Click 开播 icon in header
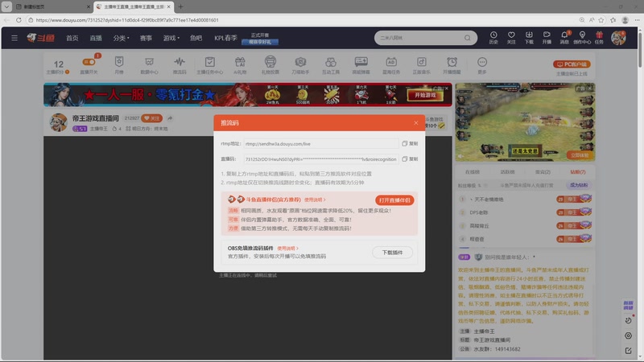 [547, 38]
